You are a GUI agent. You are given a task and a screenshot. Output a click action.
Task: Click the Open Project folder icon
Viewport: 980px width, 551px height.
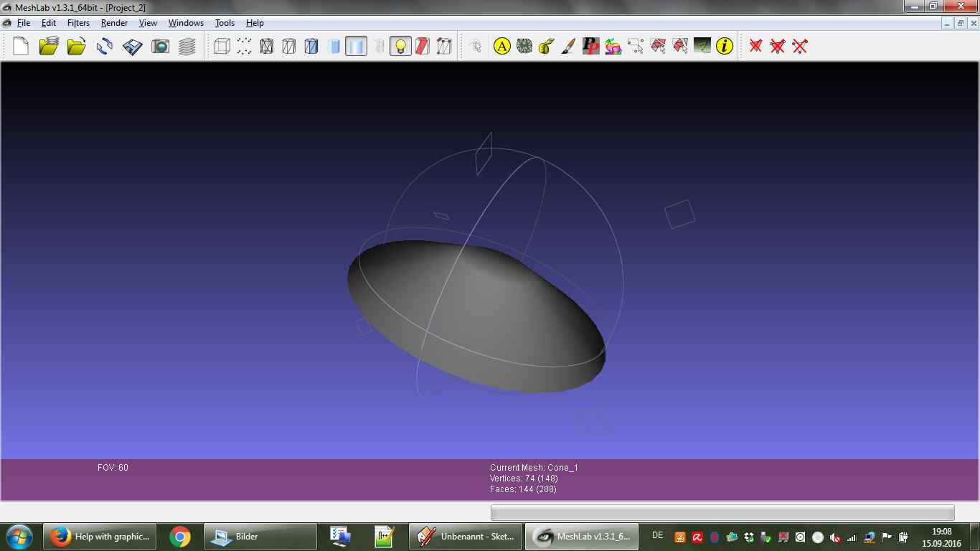(49, 47)
